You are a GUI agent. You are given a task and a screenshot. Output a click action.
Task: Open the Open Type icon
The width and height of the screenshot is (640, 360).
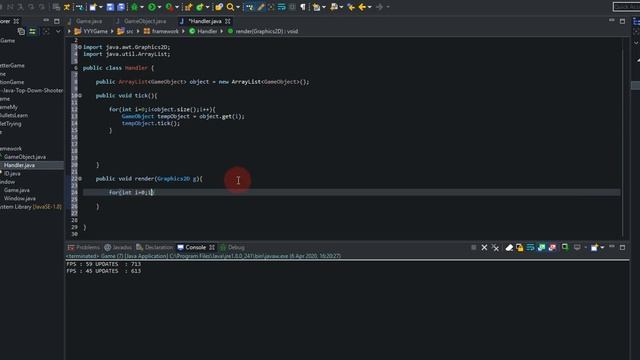(219, 7)
